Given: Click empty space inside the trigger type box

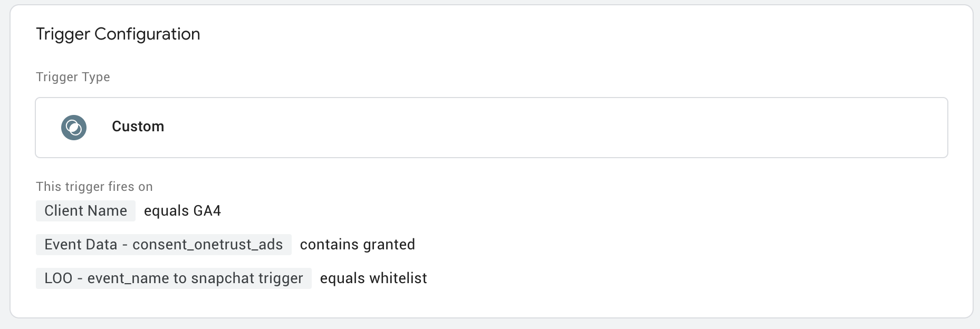Looking at the screenshot, I should 527,128.
